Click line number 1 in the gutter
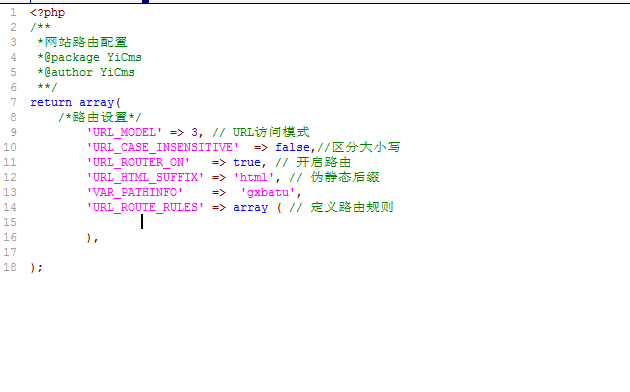Screen dimensions: 630x392 click(13, 12)
